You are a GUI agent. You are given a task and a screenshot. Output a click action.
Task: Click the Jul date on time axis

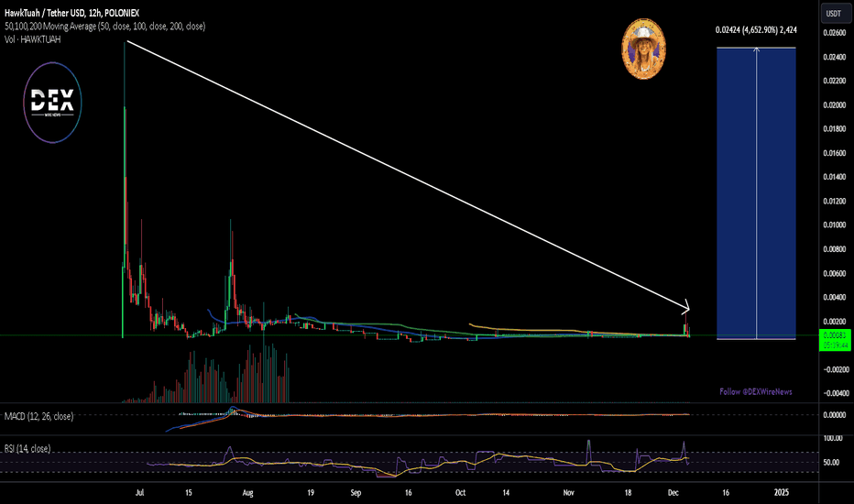click(140, 493)
